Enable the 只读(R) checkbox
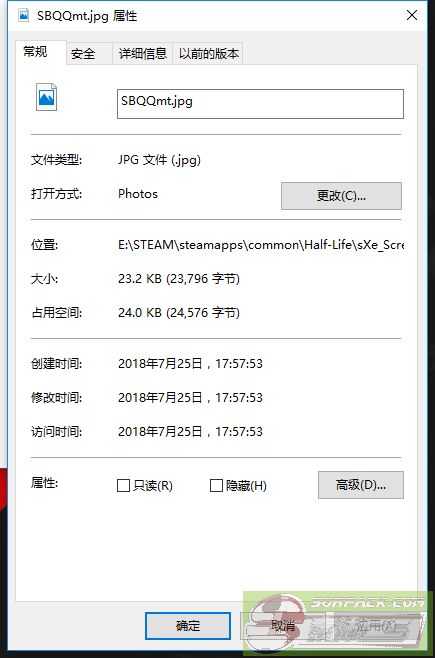 [x=123, y=486]
